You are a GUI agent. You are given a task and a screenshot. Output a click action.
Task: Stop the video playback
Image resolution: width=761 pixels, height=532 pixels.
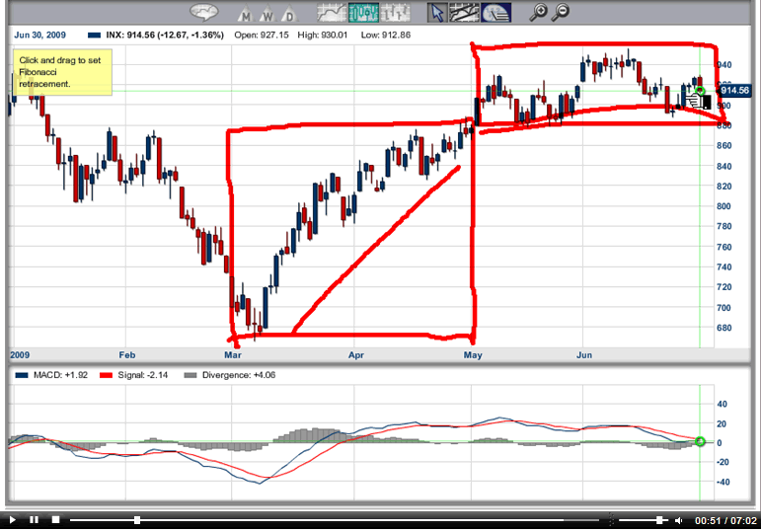56,519
